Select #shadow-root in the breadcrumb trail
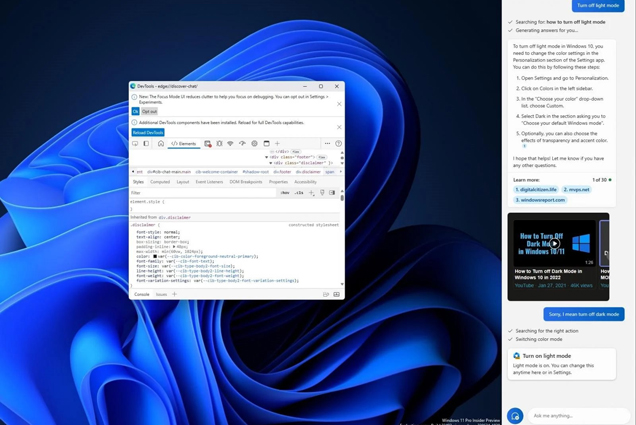Viewport: 636px width, 425px height. click(x=256, y=172)
